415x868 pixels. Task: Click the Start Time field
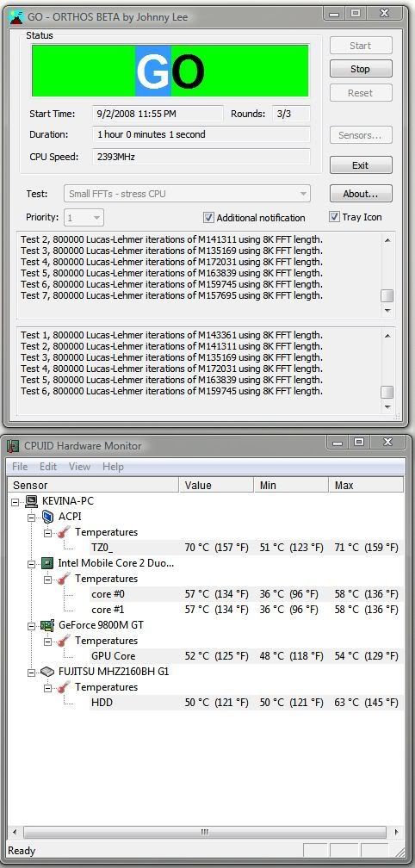coord(158,114)
